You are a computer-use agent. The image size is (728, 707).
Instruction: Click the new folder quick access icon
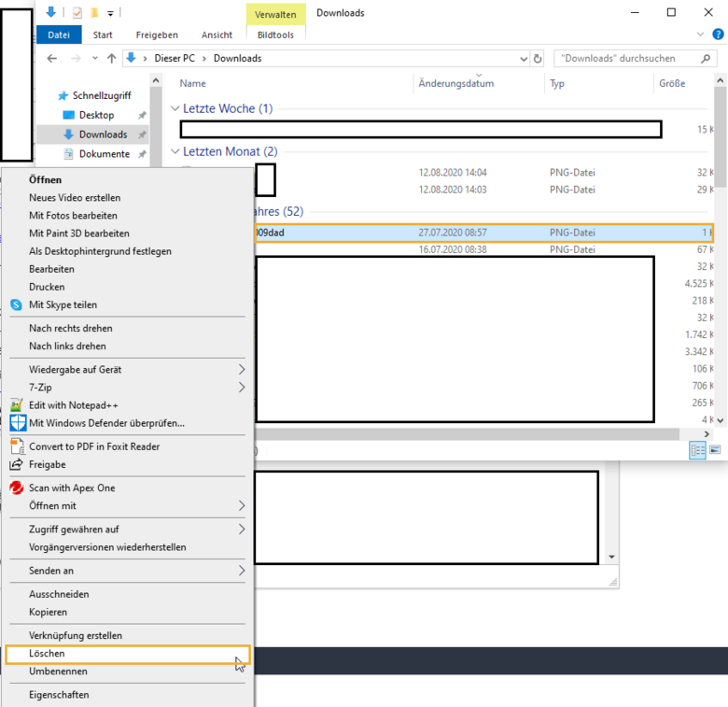coord(94,12)
